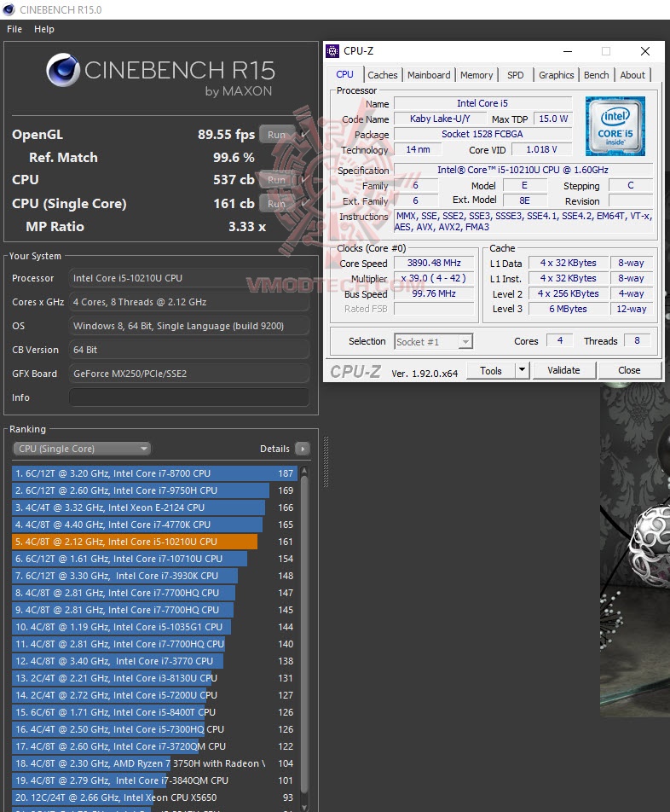Select ranking row Intel Core i5-8400T CPU
This screenshot has height=812, width=670.
(x=154, y=712)
